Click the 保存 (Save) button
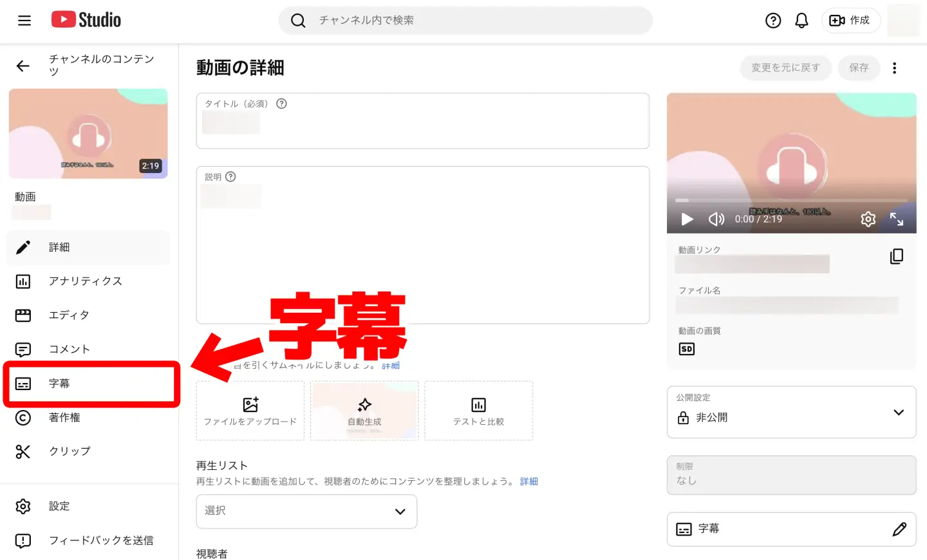The height and width of the screenshot is (560, 927). (x=859, y=67)
